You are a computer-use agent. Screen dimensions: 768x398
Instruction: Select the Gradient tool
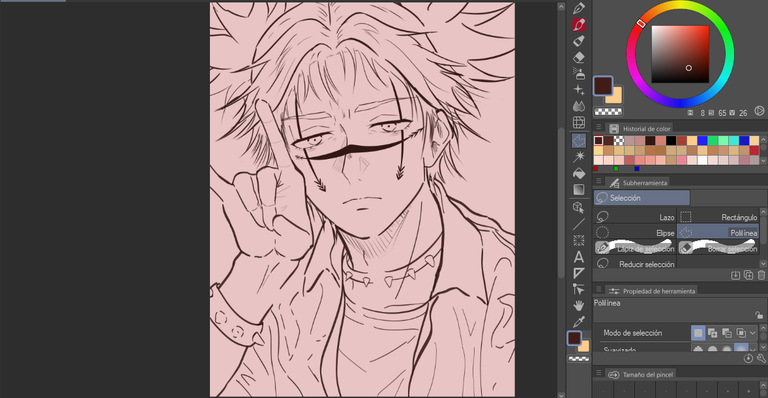(x=578, y=189)
